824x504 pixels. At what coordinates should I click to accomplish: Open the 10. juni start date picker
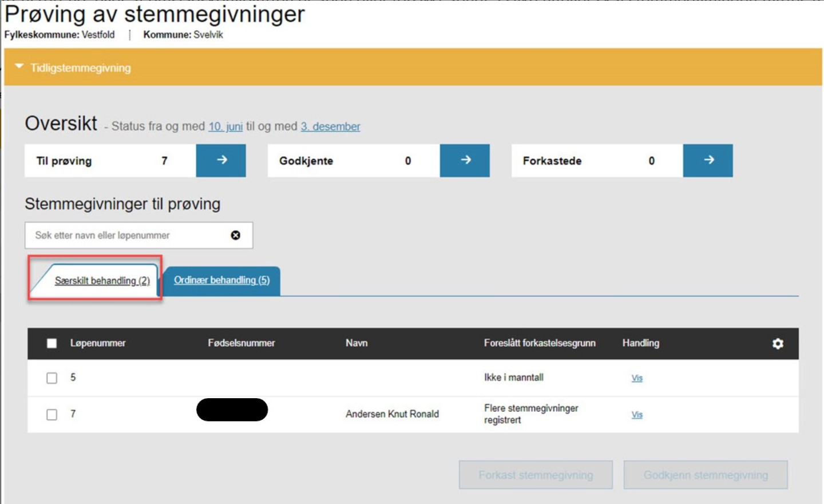(x=225, y=126)
